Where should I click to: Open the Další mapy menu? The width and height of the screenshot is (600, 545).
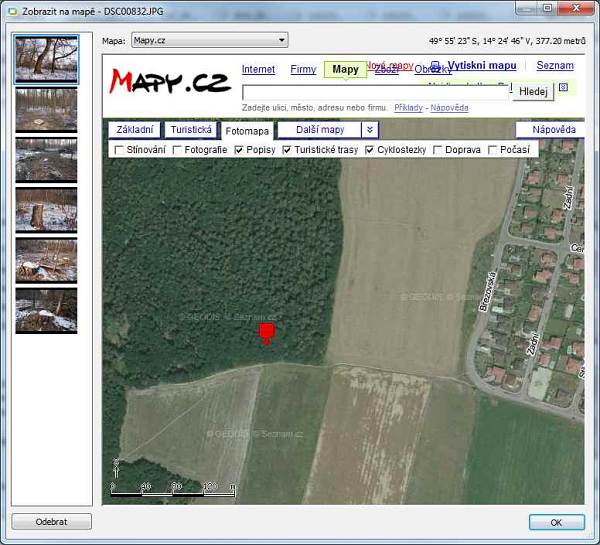tap(319, 130)
